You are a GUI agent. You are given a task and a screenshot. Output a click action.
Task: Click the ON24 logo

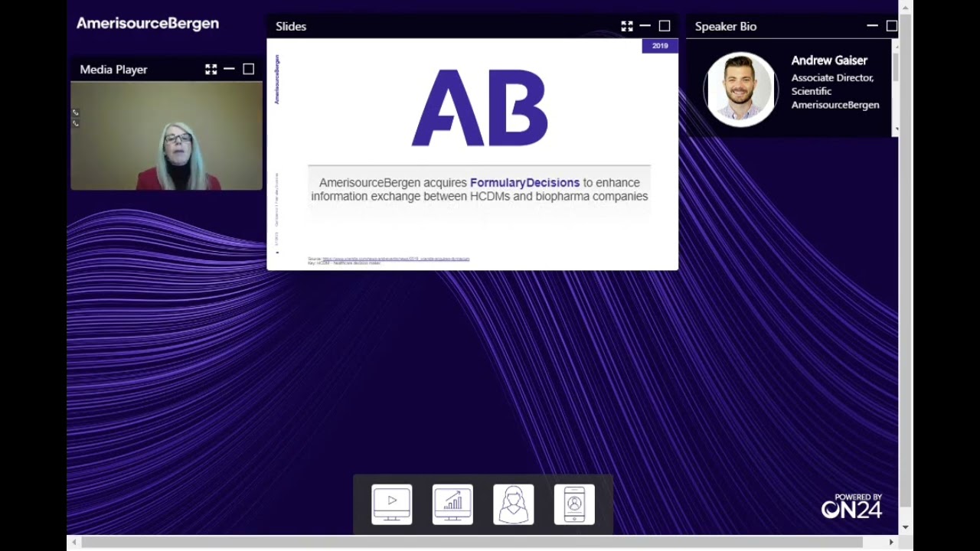852,507
